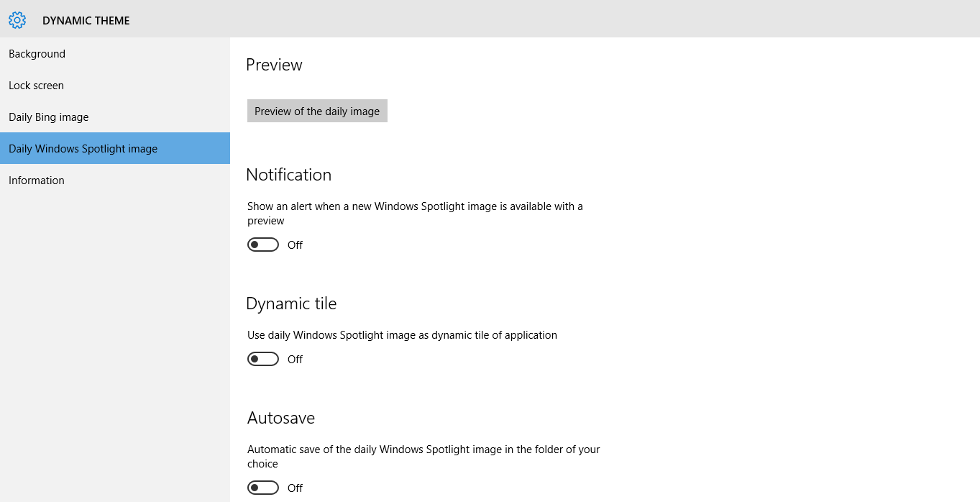Click the settings gear icon in header

coord(17,20)
